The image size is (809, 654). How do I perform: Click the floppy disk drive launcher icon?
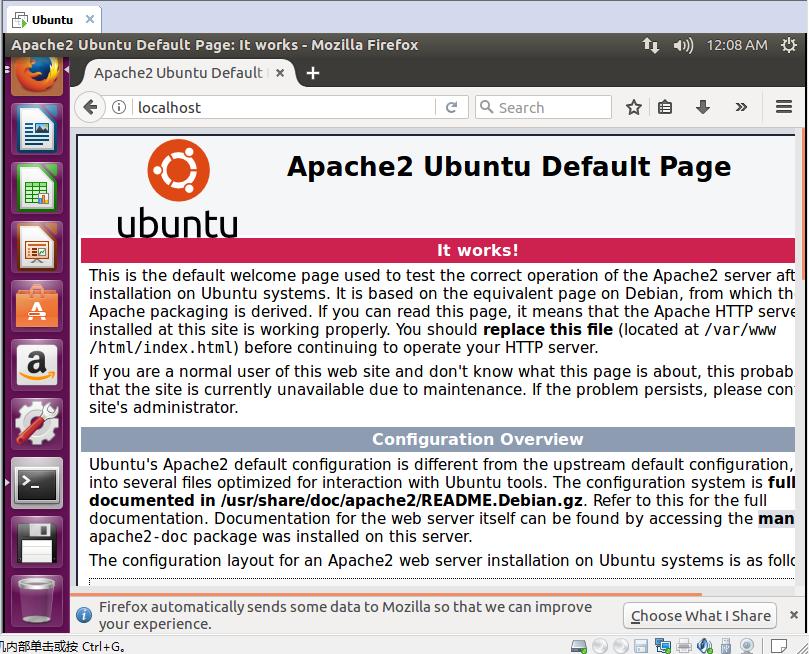pyautogui.click(x=37, y=543)
